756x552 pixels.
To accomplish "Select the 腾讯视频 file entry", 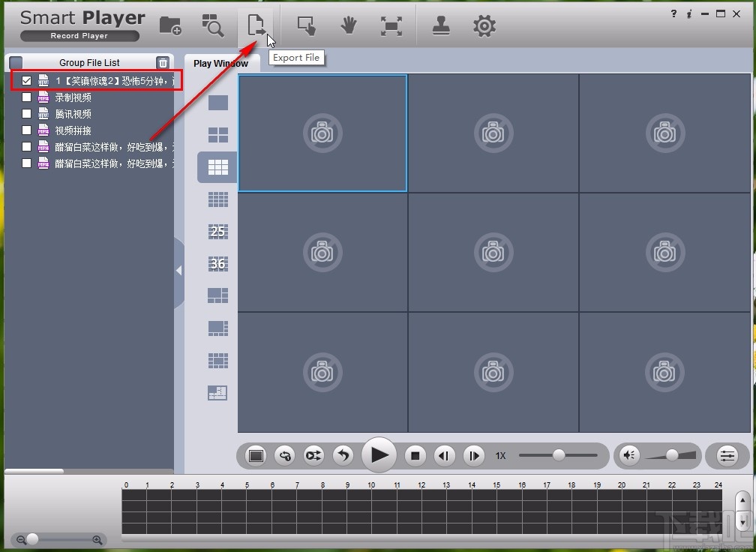I will pyautogui.click(x=73, y=114).
